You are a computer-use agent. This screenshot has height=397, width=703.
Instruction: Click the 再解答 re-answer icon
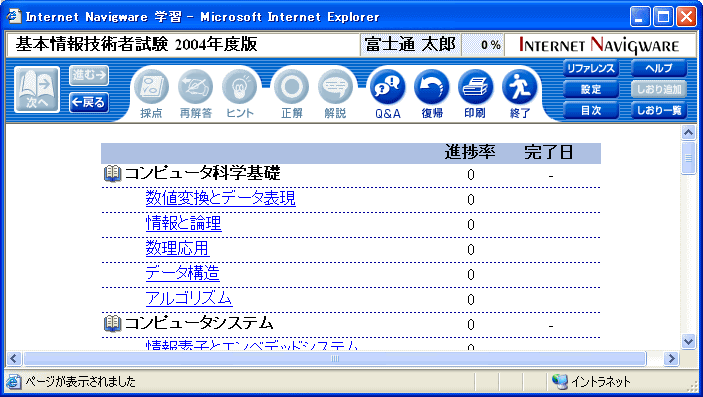click(195, 87)
